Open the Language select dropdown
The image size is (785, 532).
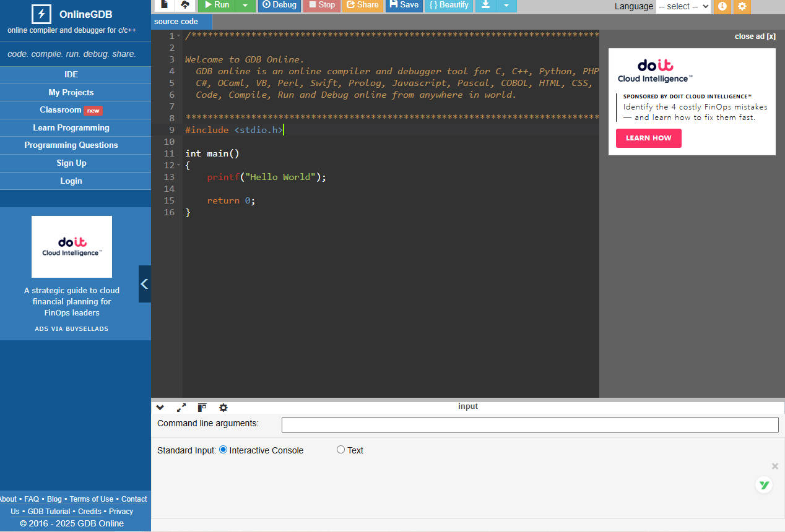[683, 6]
